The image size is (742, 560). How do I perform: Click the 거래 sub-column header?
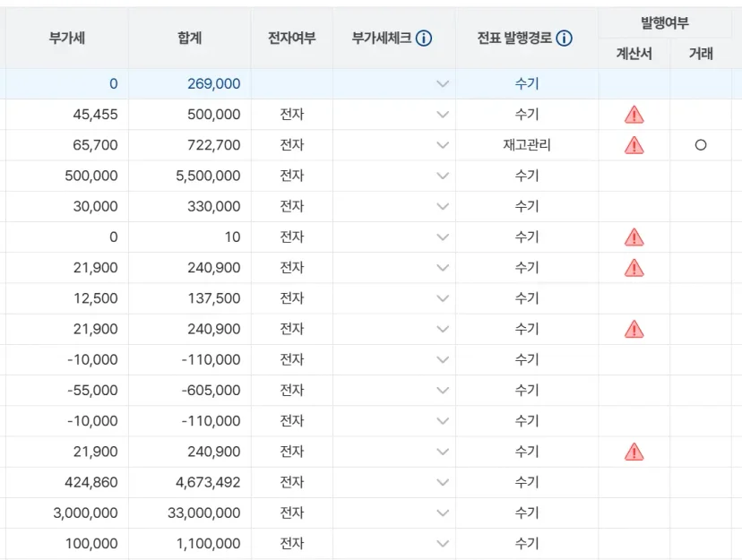coord(701,54)
